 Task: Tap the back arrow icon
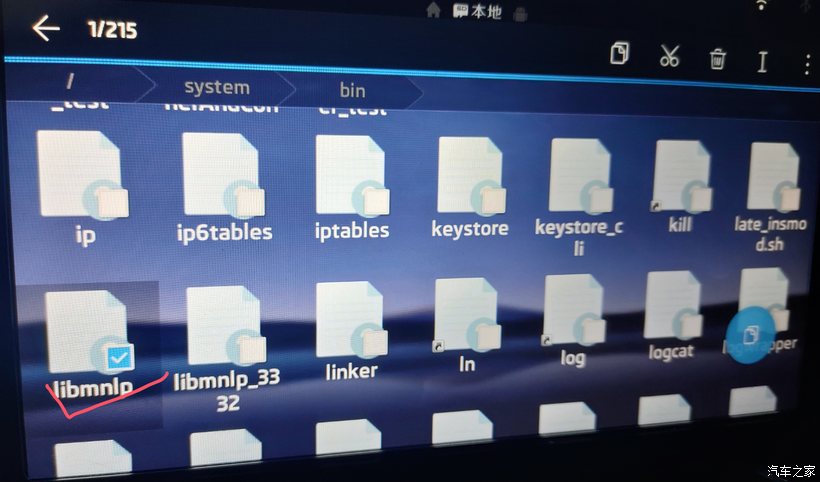pos(46,28)
